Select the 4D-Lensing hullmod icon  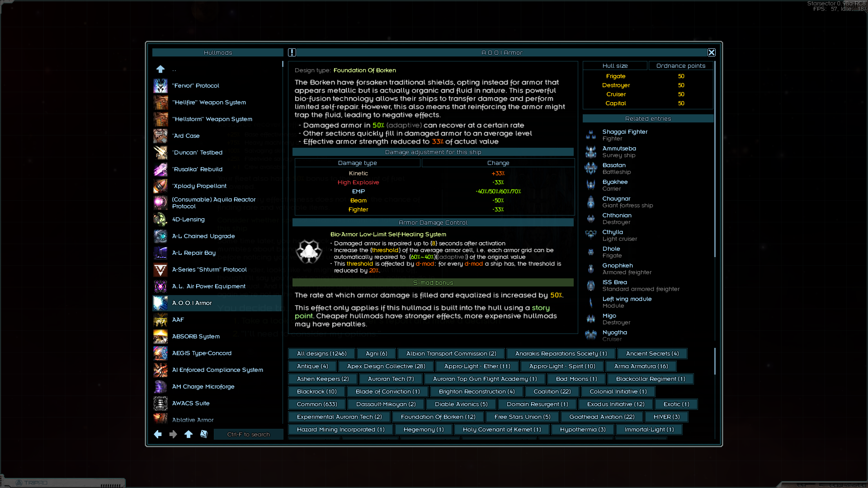[x=160, y=220]
